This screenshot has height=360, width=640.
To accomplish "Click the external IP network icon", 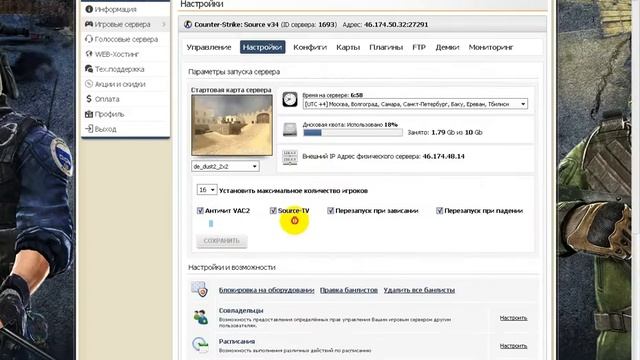I will [x=290, y=158].
